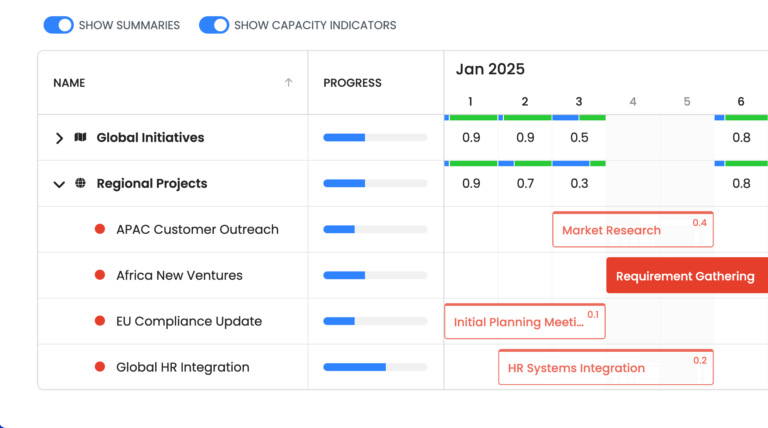Open the Market Research task bar
768x428 pixels.
click(633, 229)
